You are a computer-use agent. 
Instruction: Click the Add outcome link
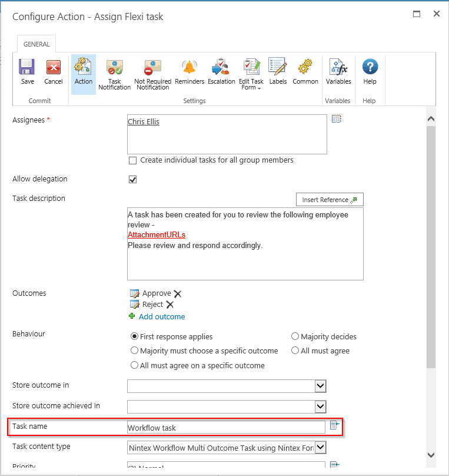(162, 316)
